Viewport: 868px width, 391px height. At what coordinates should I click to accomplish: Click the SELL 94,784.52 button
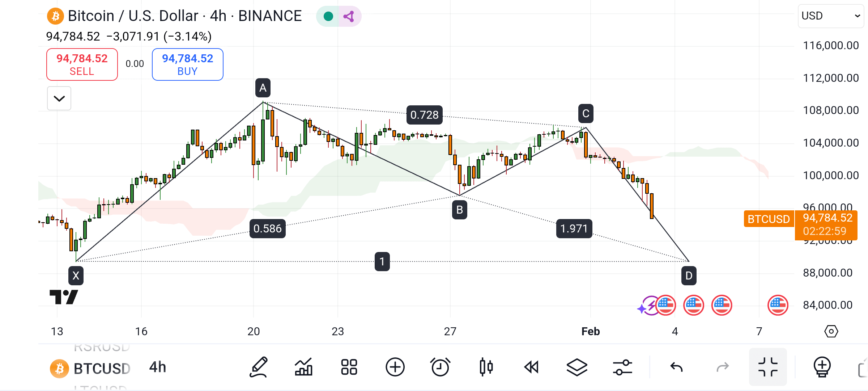(82, 64)
